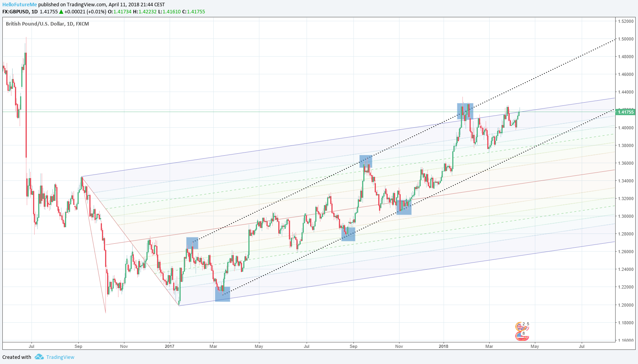Screen dimensions: 638x364
Task: Select the blue box at the March 2017 low
Action: coord(222,294)
